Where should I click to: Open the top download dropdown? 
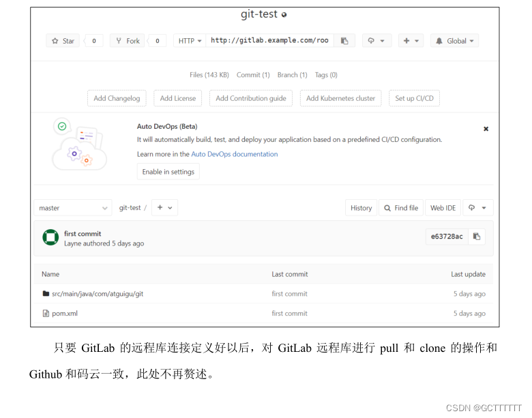coord(376,41)
